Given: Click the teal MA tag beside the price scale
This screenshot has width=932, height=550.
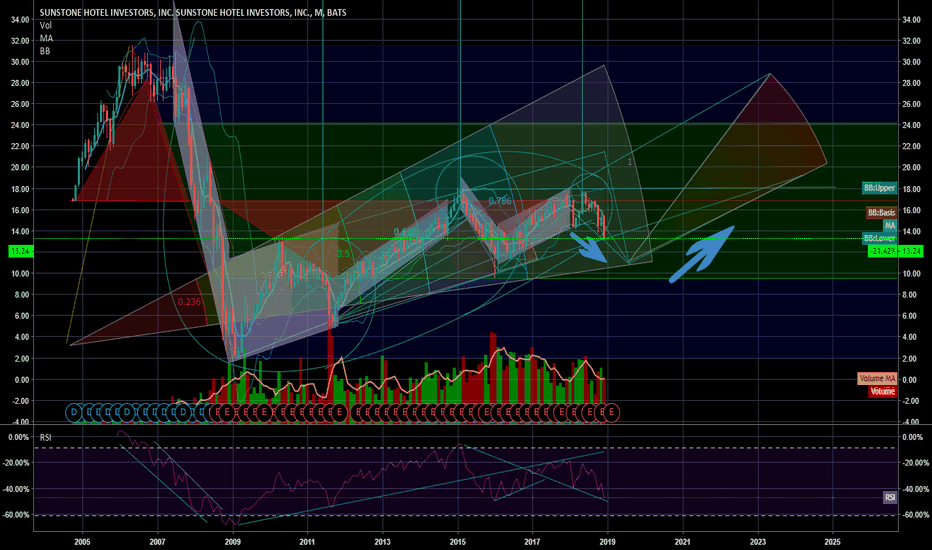Looking at the screenshot, I should (x=890, y=225).
